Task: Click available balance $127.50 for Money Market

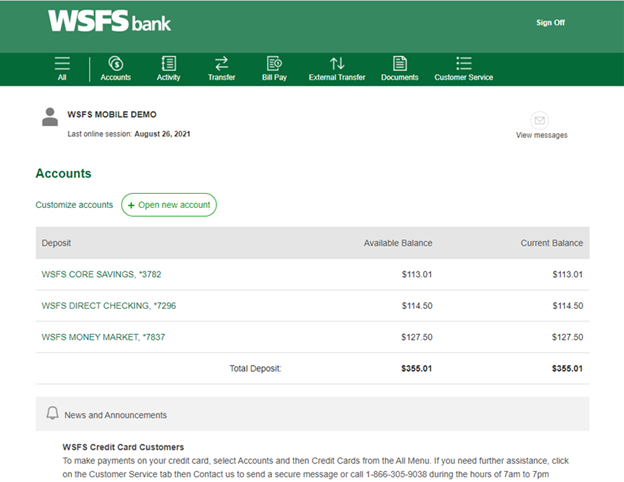Action: [x=417, y=337]
